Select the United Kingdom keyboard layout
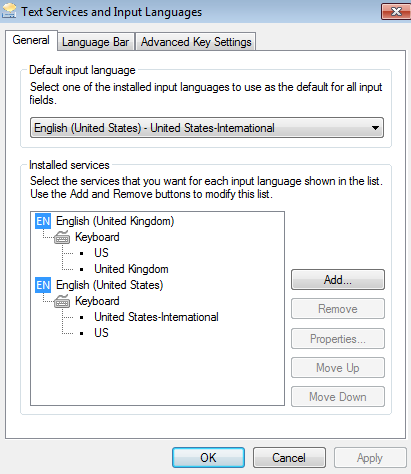The image size is (411, 474). click(x=131, y=269)
